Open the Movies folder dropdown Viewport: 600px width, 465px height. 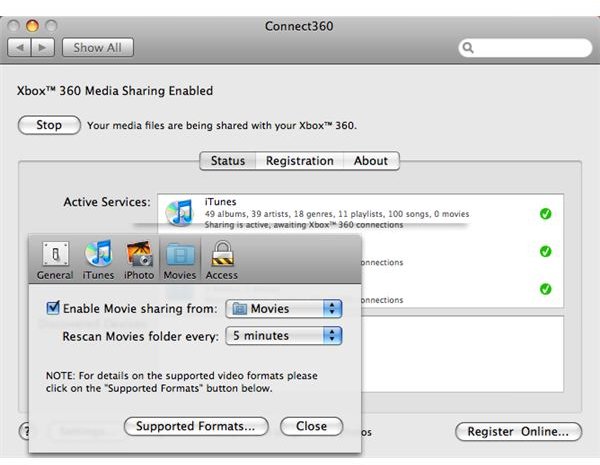(x=284, y=308)
